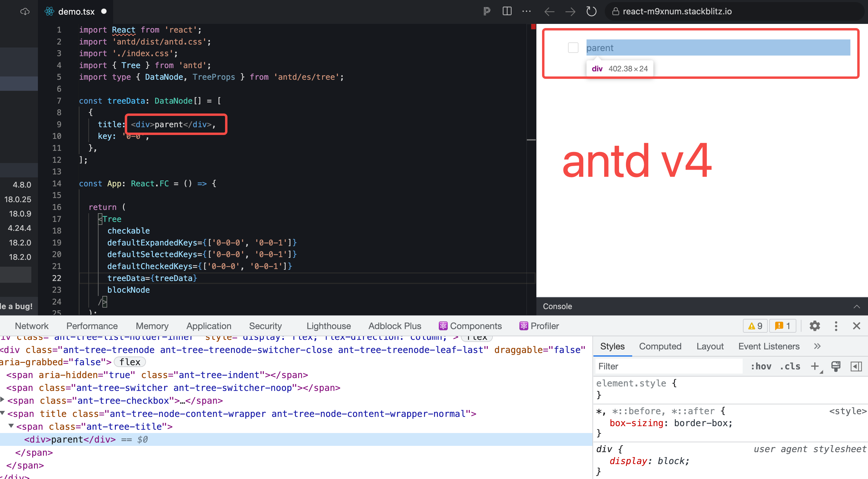Open DevTools settings gear

pos(815,326)
